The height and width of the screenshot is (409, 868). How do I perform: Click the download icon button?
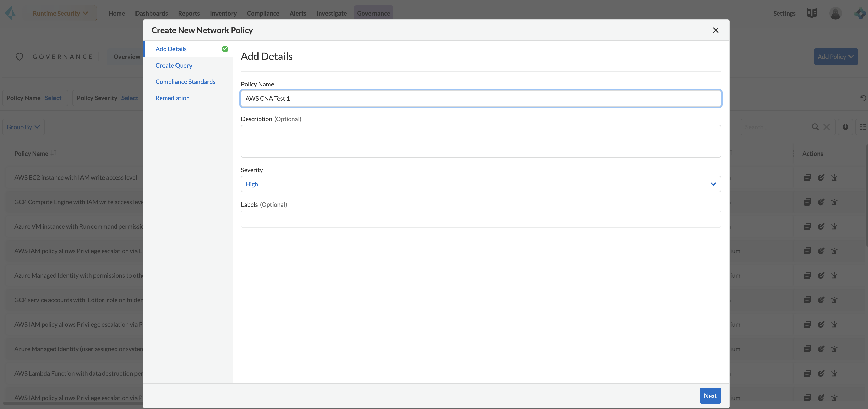tap(845, 127)
